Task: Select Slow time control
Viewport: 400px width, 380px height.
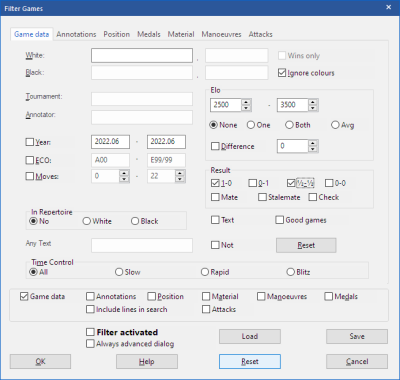Action: (119, 272)
